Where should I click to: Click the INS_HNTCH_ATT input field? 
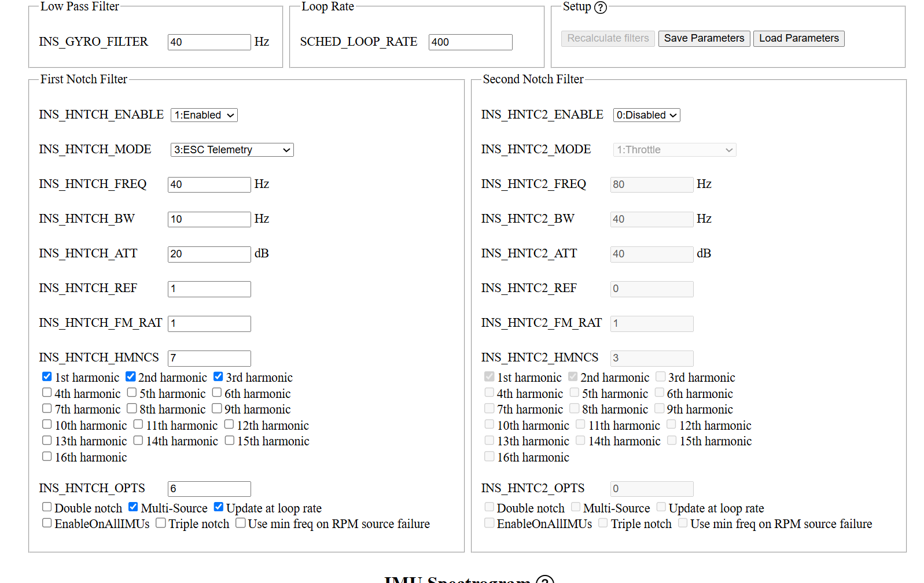(x=209, y=254)
